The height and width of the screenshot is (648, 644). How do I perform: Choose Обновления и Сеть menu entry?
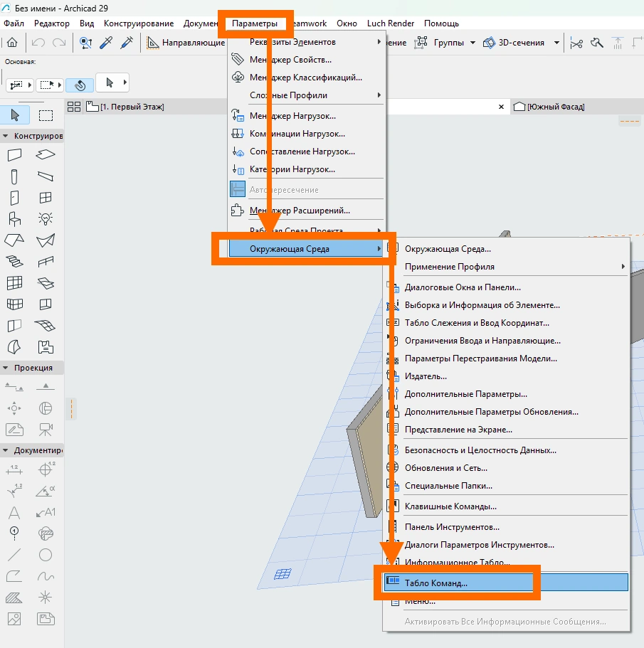(505, 468)
